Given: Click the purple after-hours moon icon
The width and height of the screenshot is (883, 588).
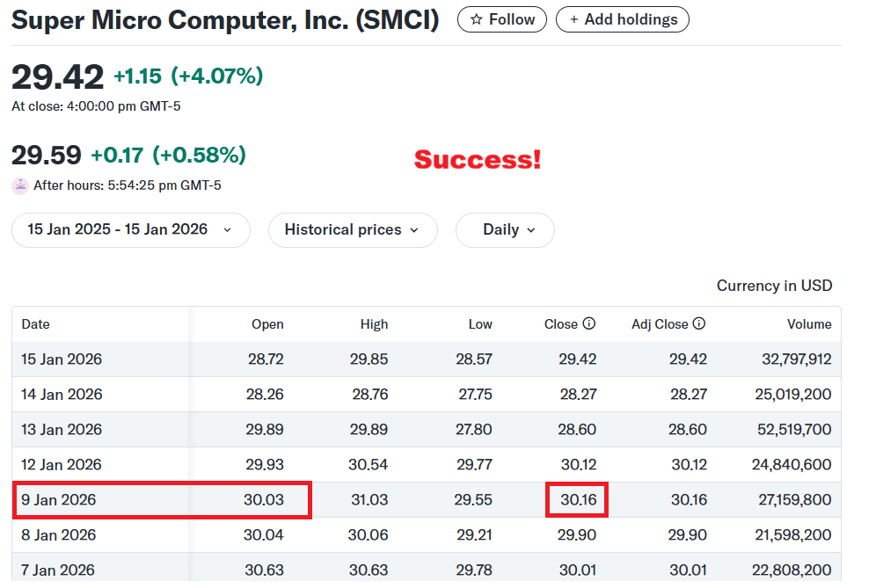Looking at the screenshot, I should [x=19, y=185].
